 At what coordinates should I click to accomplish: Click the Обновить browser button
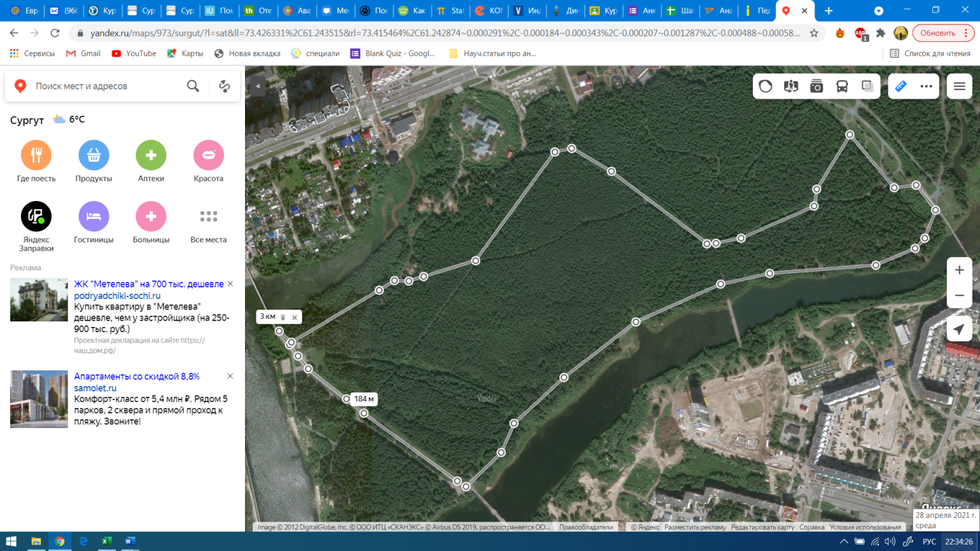(943, 33)
